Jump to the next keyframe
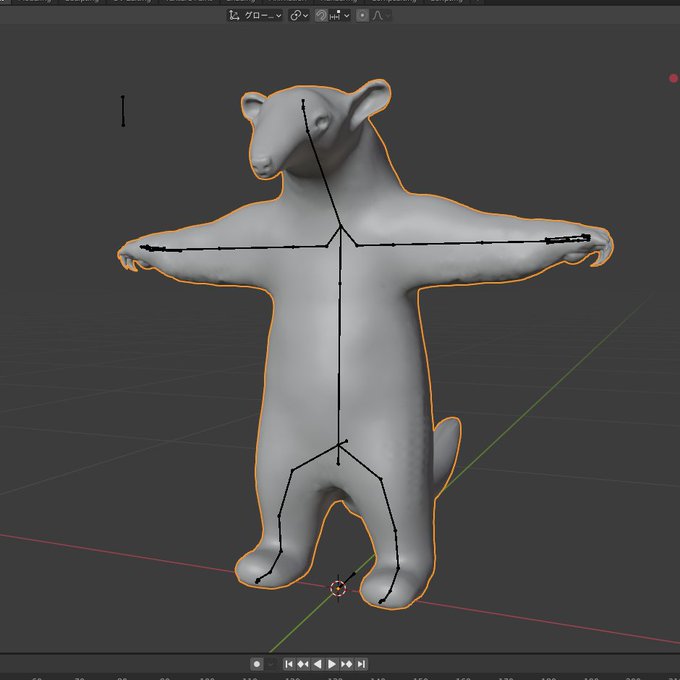This screenshot has width=680, height=680. tap(347, 664)
